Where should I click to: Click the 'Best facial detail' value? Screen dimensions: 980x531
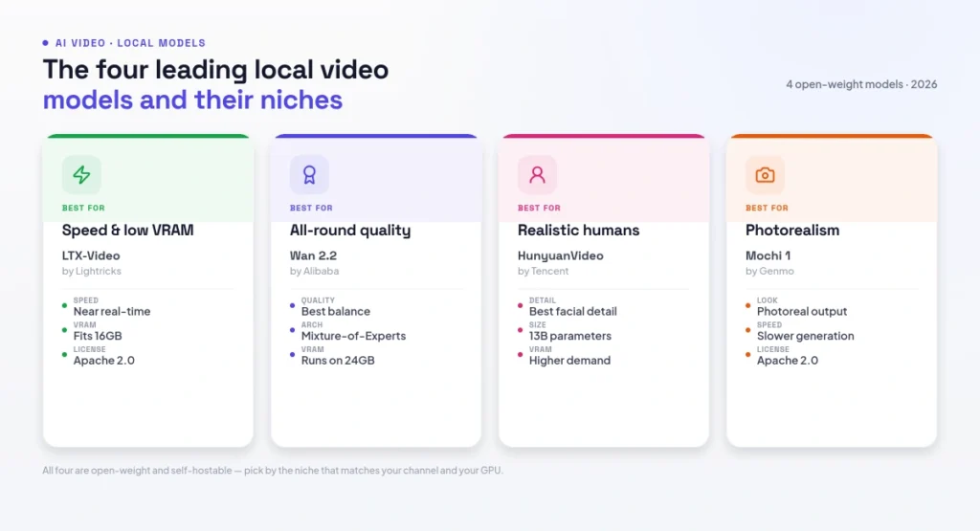572,311
